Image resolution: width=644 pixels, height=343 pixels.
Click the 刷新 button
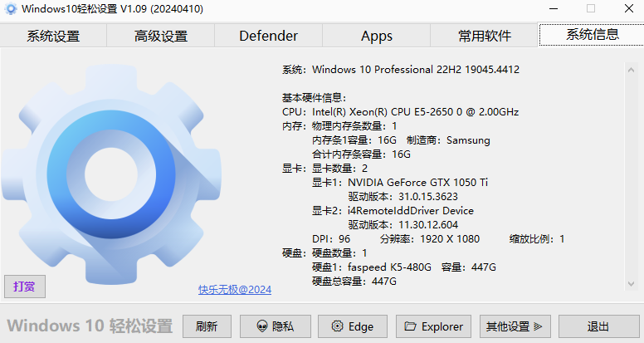[x=206, y=326]
